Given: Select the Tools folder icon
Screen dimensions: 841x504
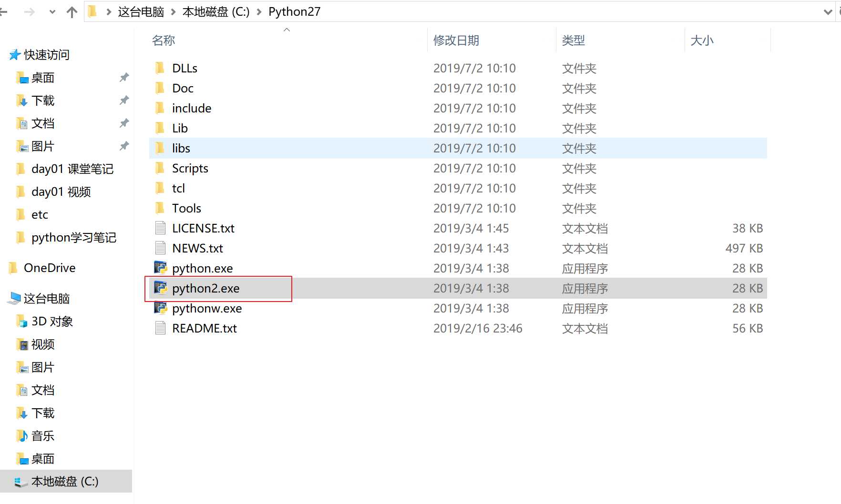Looking at the screenshot, I should [160, 208].
